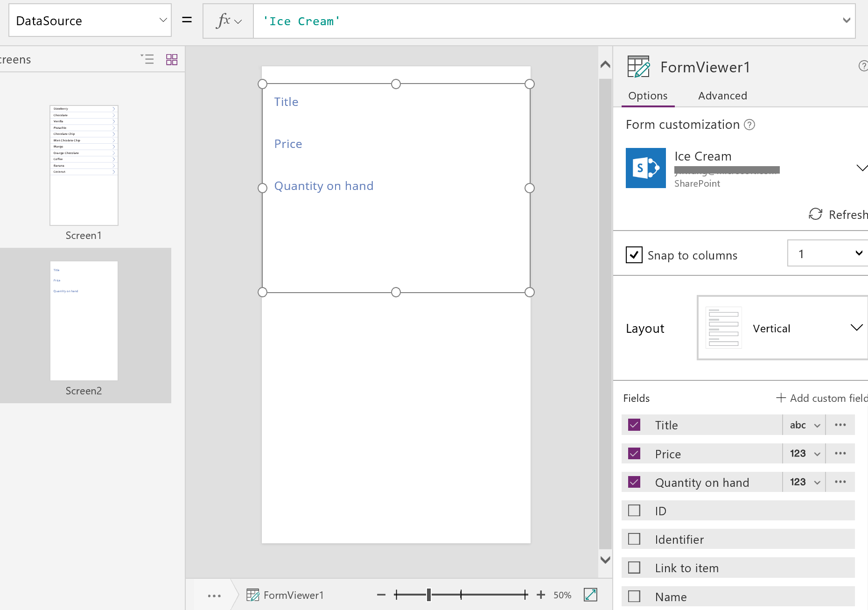Click the zoom out minus icon
Viewport: 868px width, 610px height.
[x=381, y=595]
